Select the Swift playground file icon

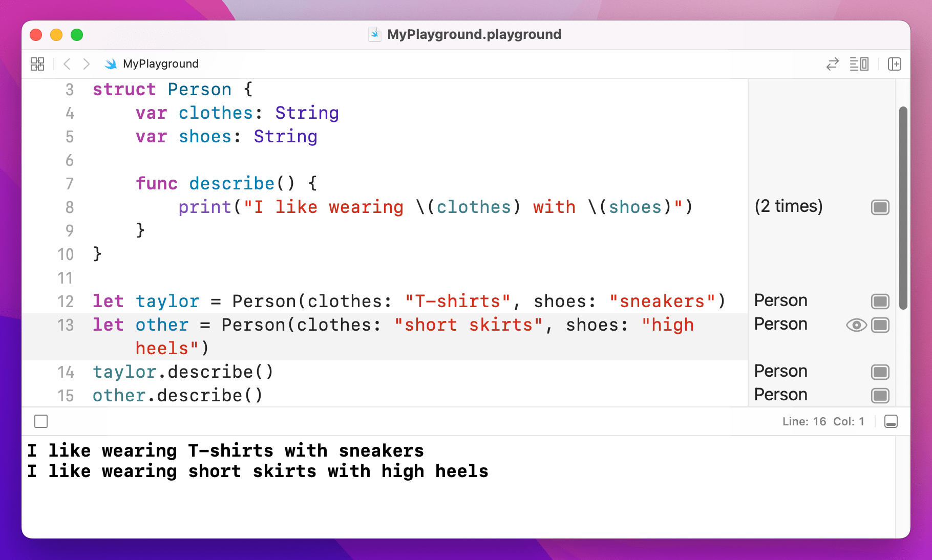click(375, 34)
